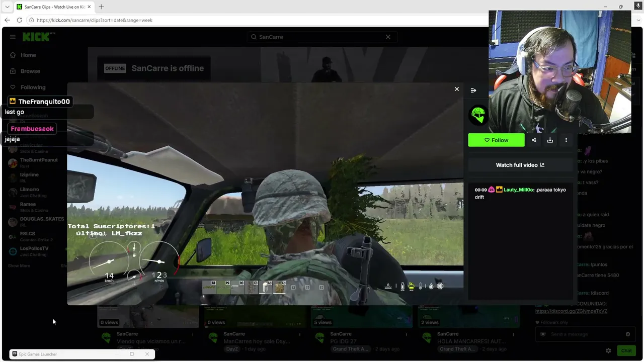Open options menu for 'HOLA MANCARRES' clip
Image resolution: width=644 pixels, height=362 pixels.
[x=514, y=334]
